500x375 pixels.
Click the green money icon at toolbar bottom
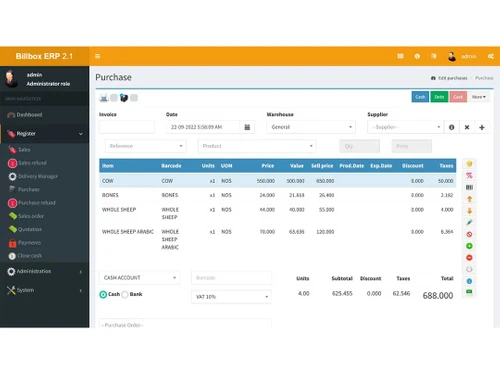(x=469, y=292)
